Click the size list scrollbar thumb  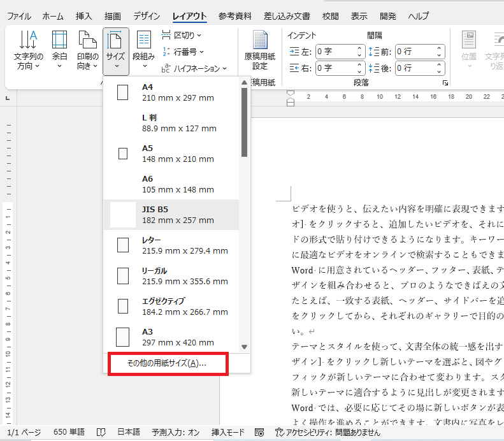coord(244,122)
